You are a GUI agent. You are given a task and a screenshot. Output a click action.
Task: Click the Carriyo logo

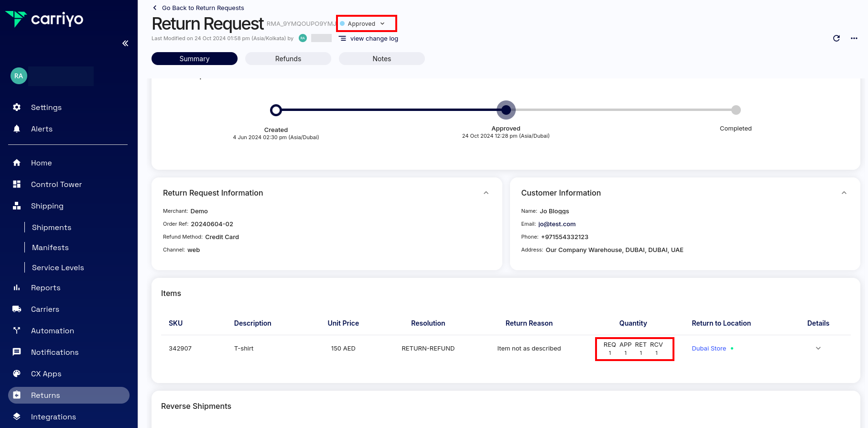(44, 19)
